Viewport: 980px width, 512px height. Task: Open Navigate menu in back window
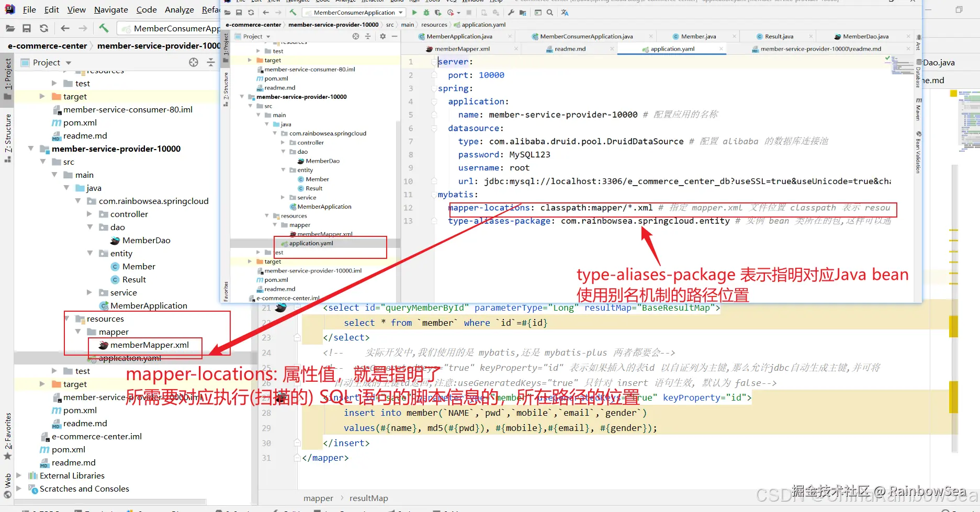111,9
